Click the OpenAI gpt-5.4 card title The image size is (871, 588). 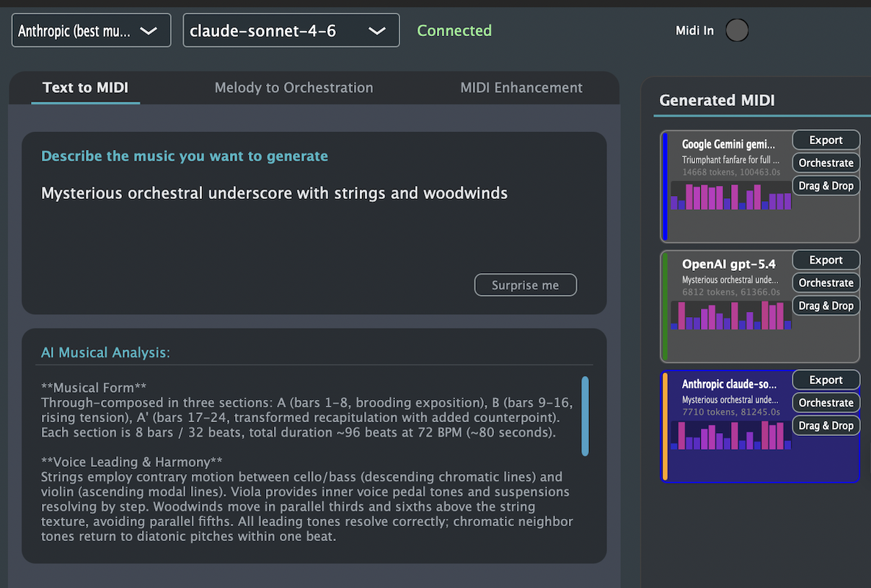(x=729, y=264)
